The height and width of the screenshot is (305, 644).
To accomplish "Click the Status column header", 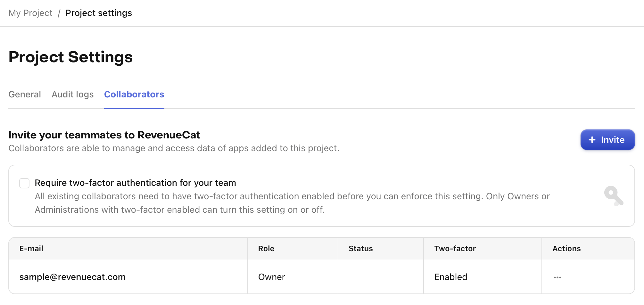I will tap(361, 248).
